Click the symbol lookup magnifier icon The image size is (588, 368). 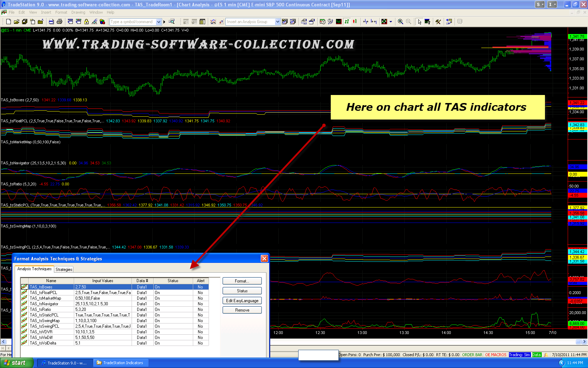click(x=171, y=22)
